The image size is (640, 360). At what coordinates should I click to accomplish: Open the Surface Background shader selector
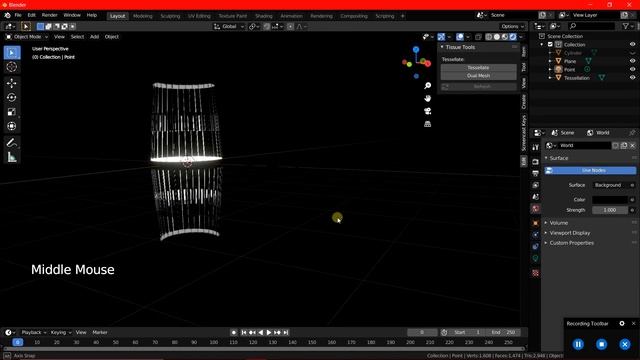click(x=611, y=185)
